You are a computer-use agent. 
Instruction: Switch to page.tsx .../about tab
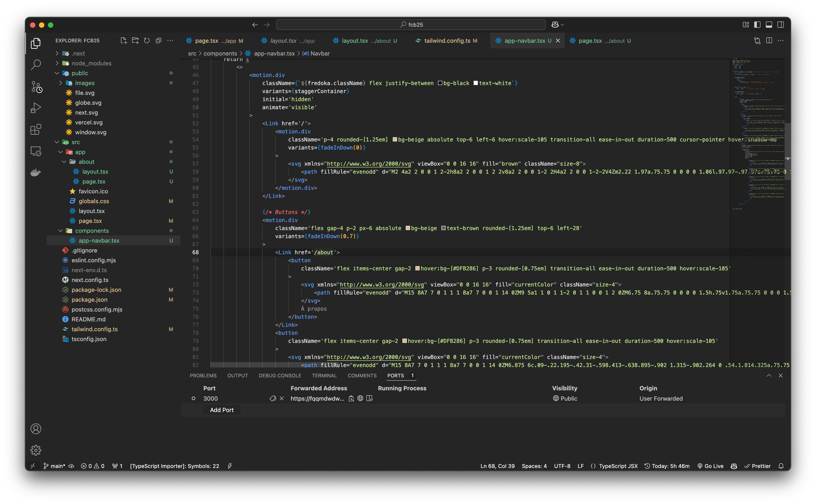coord(601,41)
